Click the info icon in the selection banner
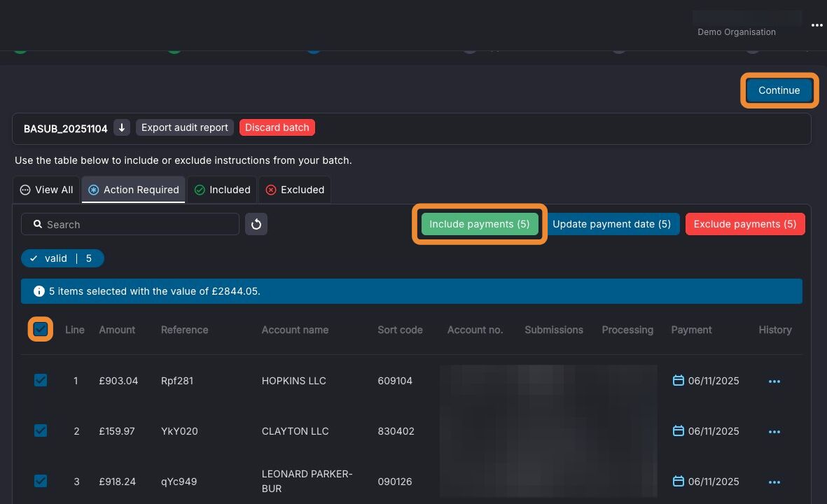Viewport: 827px width, 504px height. coord(39,291)
